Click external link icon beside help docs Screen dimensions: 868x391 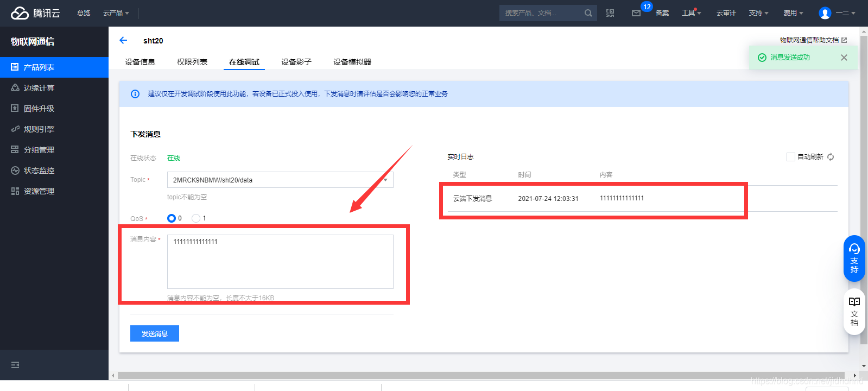coord(844,40)
